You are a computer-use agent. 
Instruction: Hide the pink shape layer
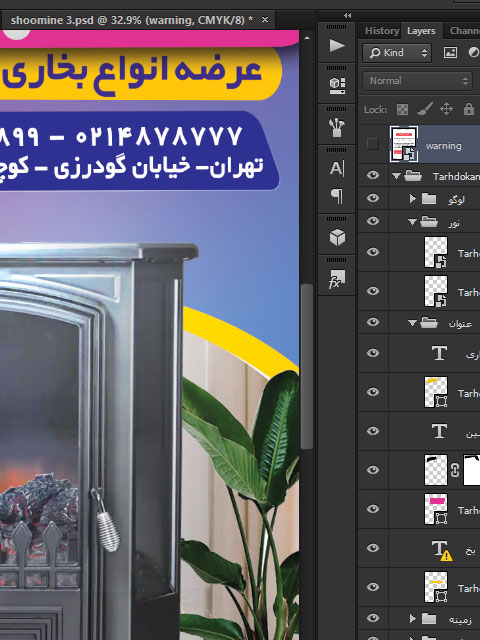pos(373,509)
